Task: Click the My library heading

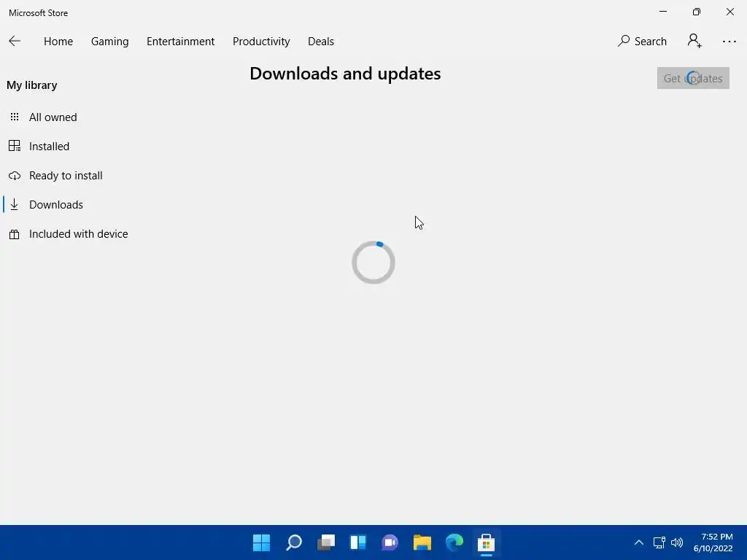Action: (32, 85)
